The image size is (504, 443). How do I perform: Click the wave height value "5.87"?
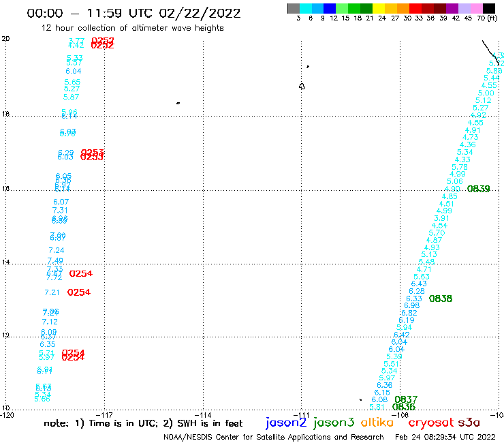71,97
